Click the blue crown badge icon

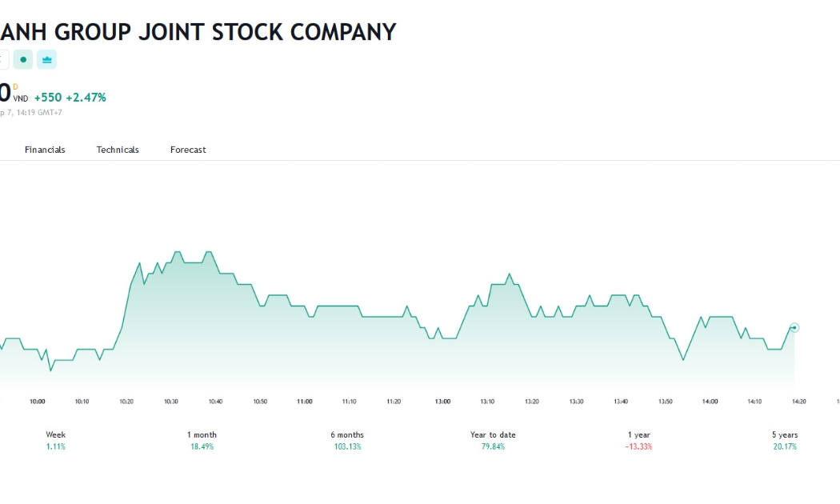(x=46, y=59)
